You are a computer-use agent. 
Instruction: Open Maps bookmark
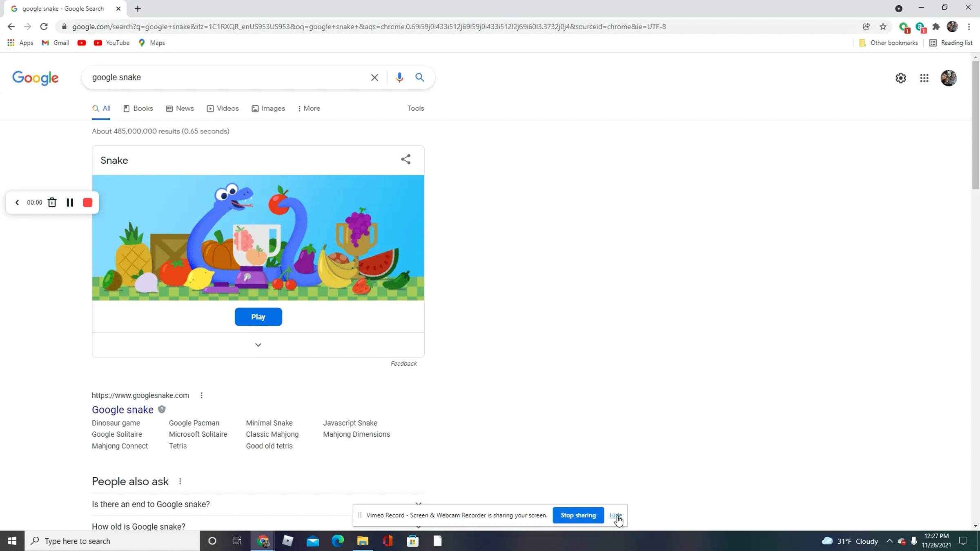[x=152, y=43]
